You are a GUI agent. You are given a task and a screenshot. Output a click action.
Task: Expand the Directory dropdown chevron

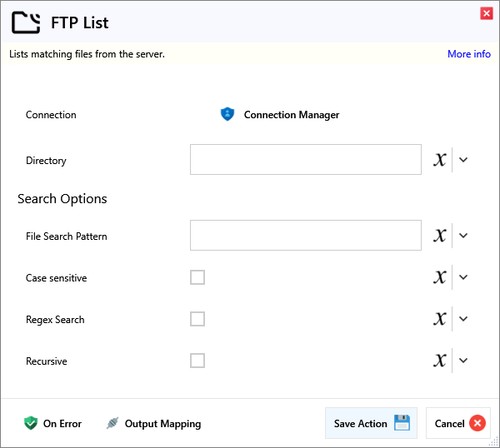point(464,160)
